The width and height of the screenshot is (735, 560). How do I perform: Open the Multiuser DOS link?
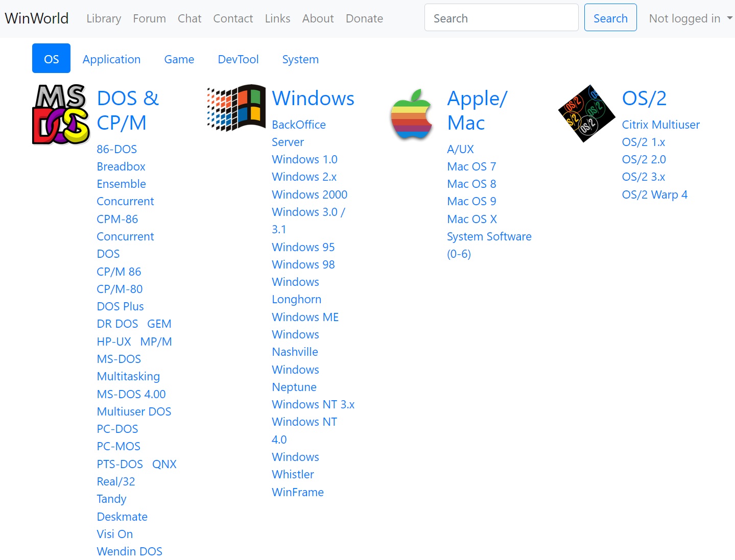(134, 411)
